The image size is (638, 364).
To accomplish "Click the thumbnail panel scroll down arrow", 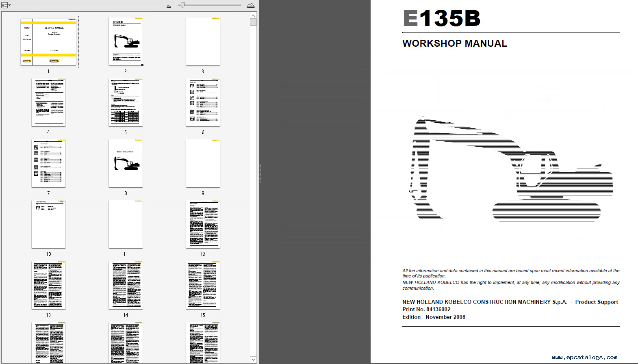I will 254,360.
